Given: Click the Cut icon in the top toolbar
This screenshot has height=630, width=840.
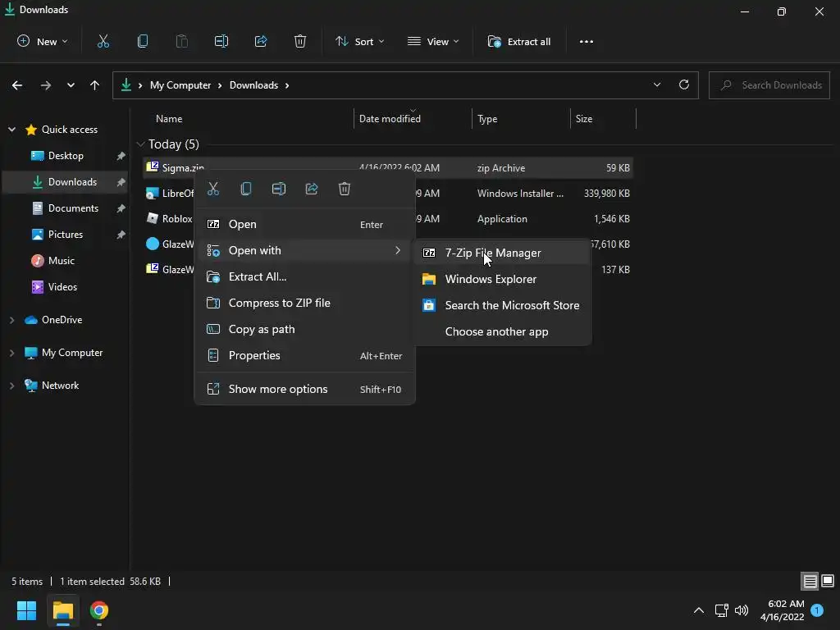Looking at the screenshot, I should 103,41.
